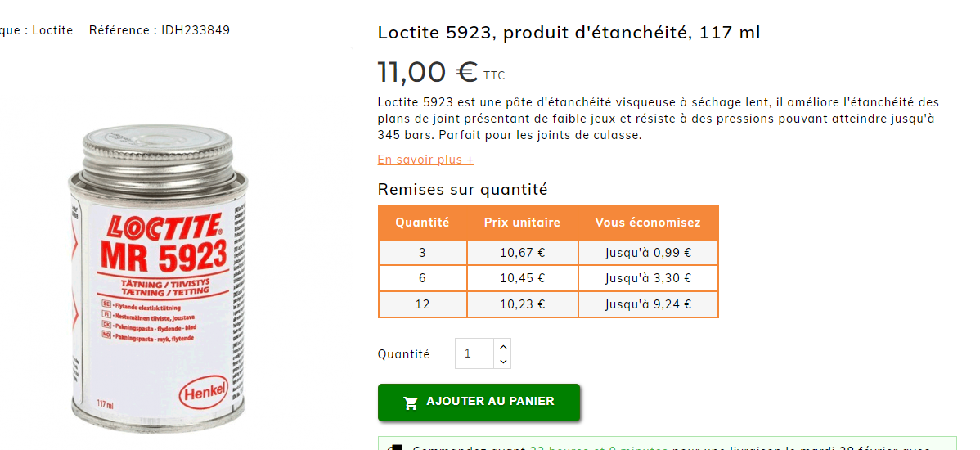The width and height of the screenshot is (980, 450).
Task: Click the reference number IDH233849
Action: pyautogui.click(x=196, y=30)
